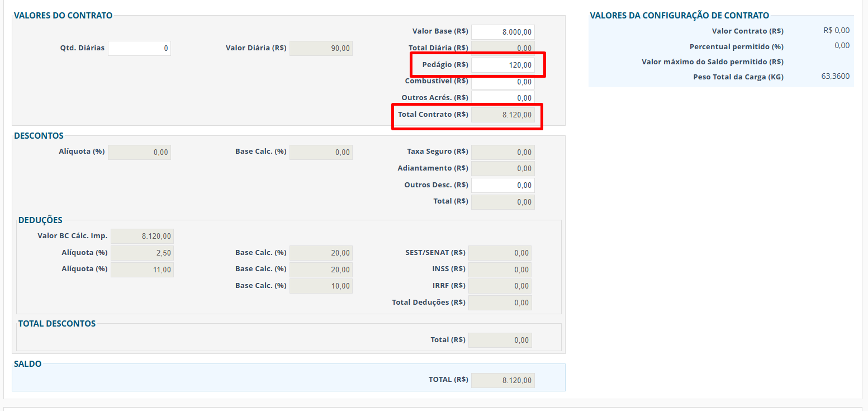Select the Base Calc. field showing 10,00
This screenshot has height=411, width=868.
pyautogui.click(x=321, y=286)
